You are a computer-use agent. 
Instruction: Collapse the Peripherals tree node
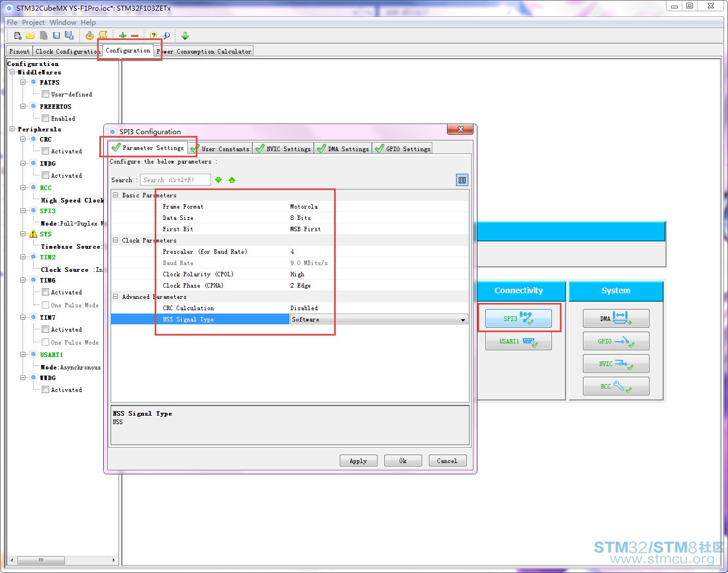(12, 129)
